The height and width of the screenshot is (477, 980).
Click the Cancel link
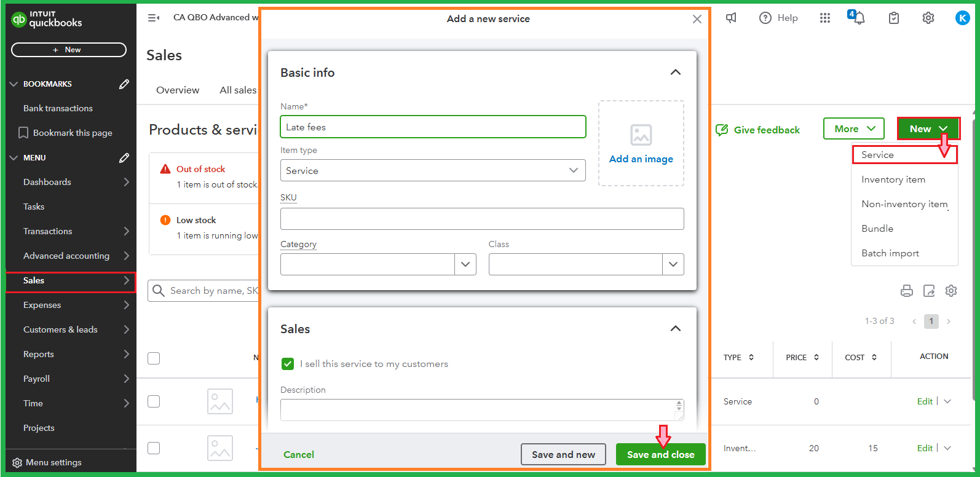299,454
